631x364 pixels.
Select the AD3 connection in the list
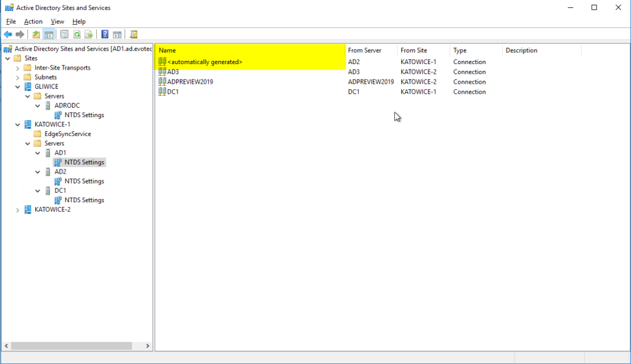[172, 71]
